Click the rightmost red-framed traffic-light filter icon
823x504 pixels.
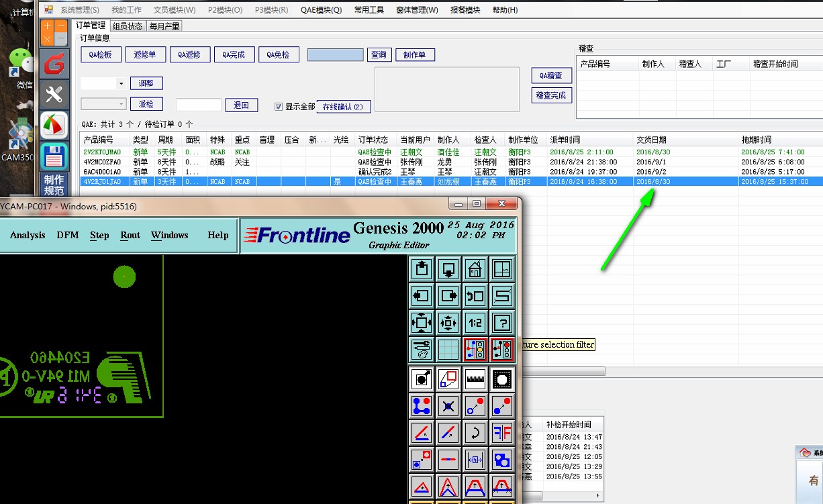[502, 349]
